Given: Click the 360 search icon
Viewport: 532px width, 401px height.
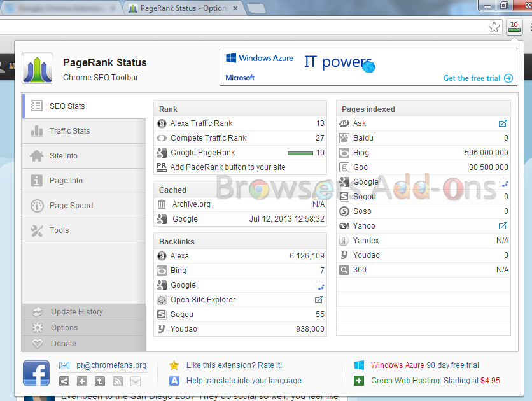Looking at the screenshot, I should pyautogui.click(x=344, y=270).
